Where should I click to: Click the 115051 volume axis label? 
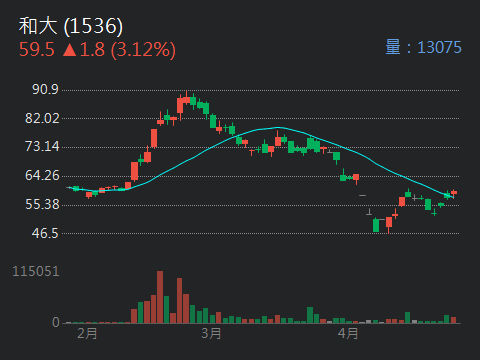(x=36, y=272)
